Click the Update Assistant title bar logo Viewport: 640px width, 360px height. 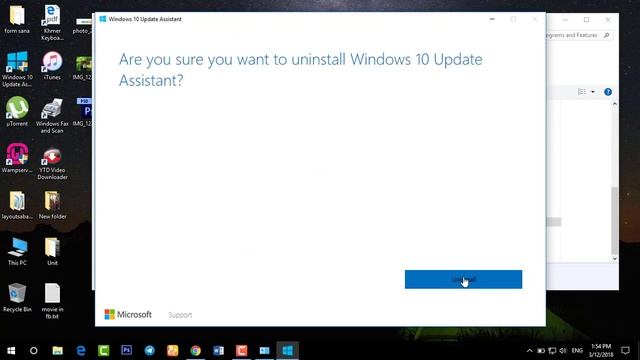tap(103, 19)
